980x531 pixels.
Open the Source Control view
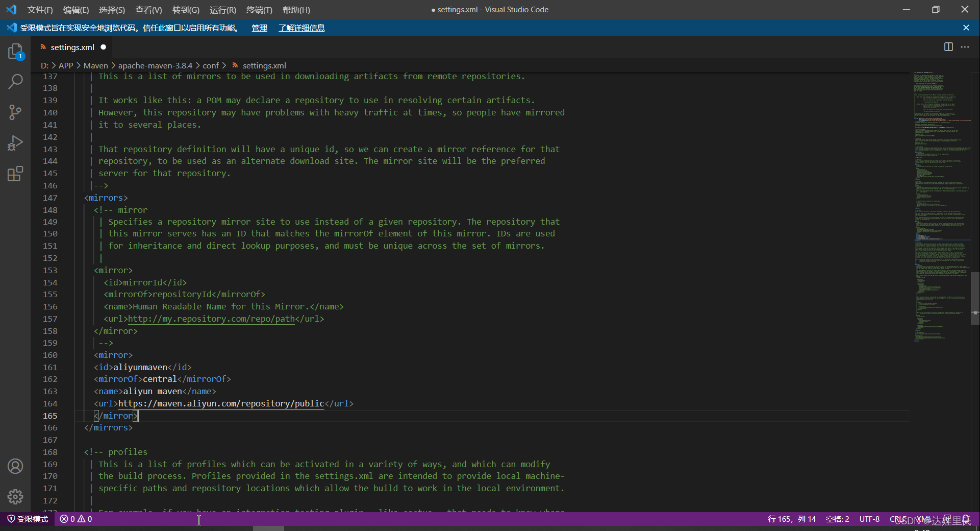pos(15,112)
